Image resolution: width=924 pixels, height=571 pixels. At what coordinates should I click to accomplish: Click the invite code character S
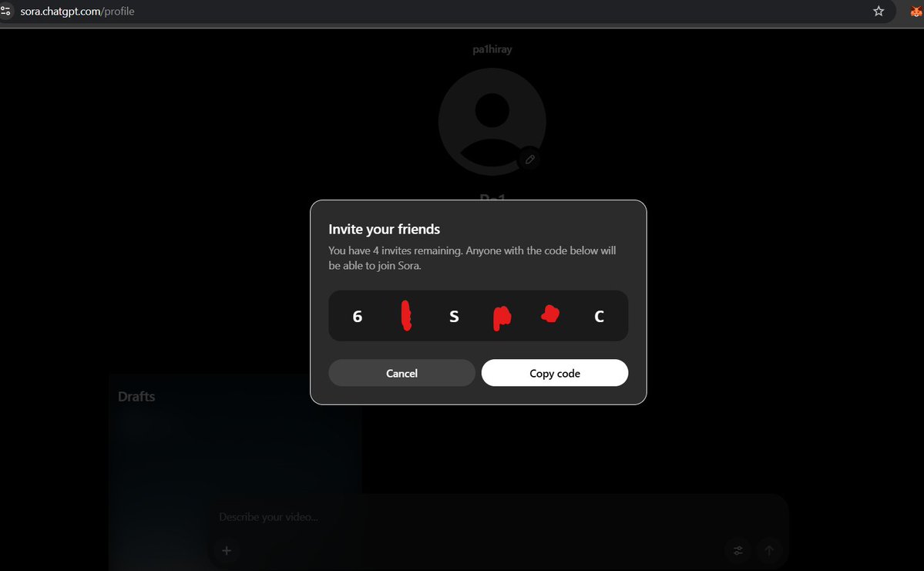pos(454,317)
